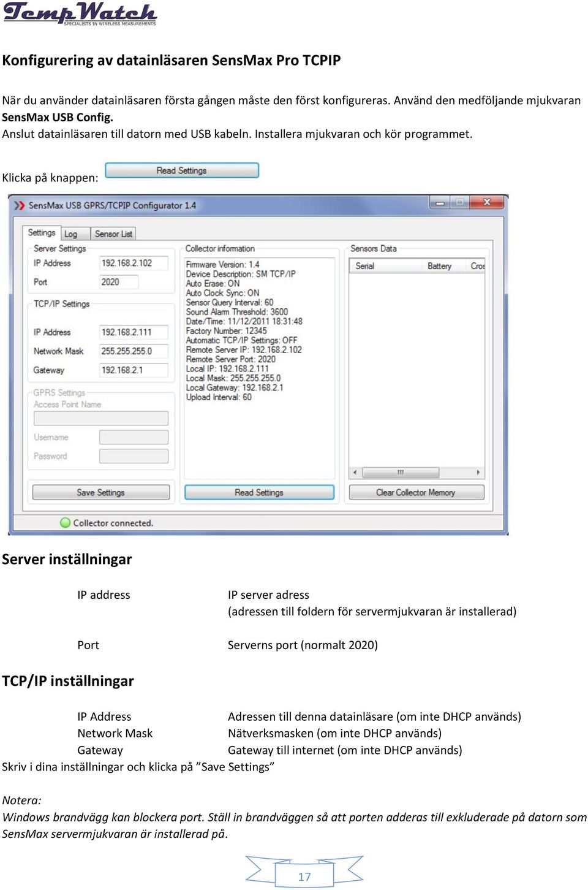
Task: Open the Sensor List tab
Action: (113, 234)
